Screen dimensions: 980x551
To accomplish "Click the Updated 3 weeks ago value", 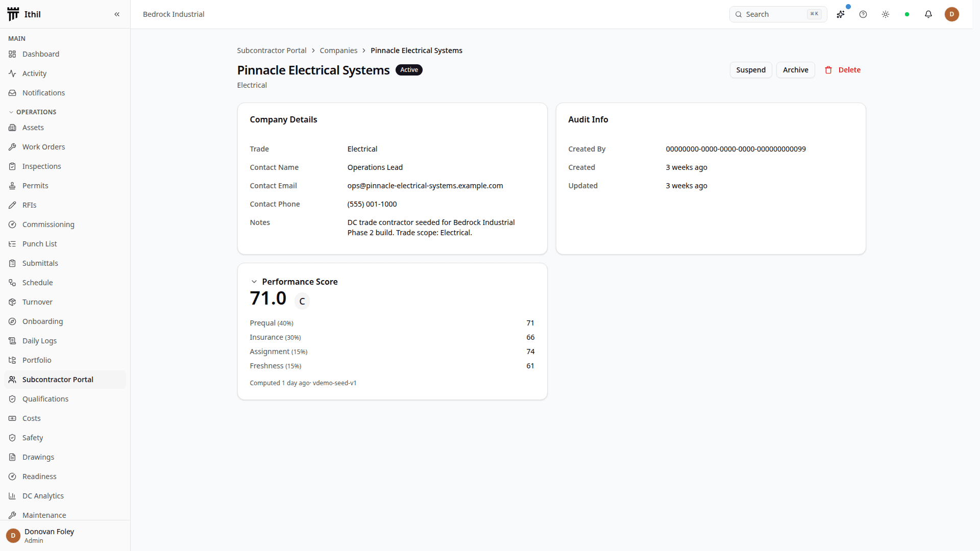I will [x=687, y=186].
